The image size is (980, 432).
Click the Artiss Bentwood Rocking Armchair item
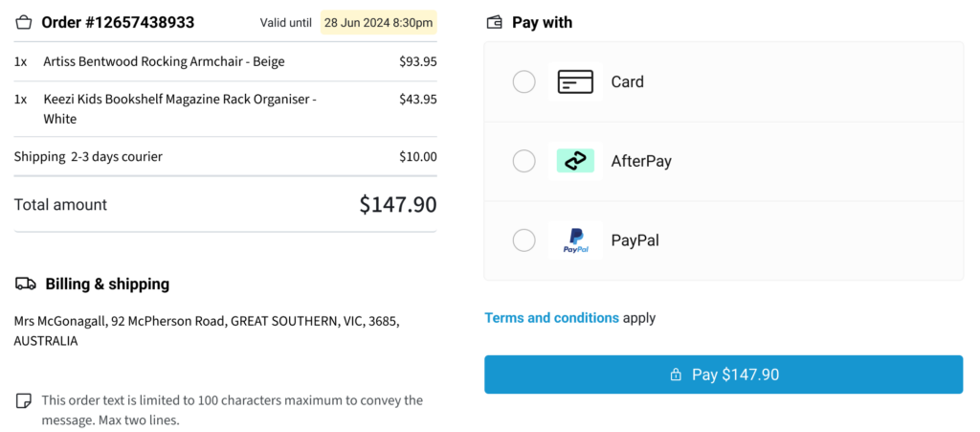(226, 61)
